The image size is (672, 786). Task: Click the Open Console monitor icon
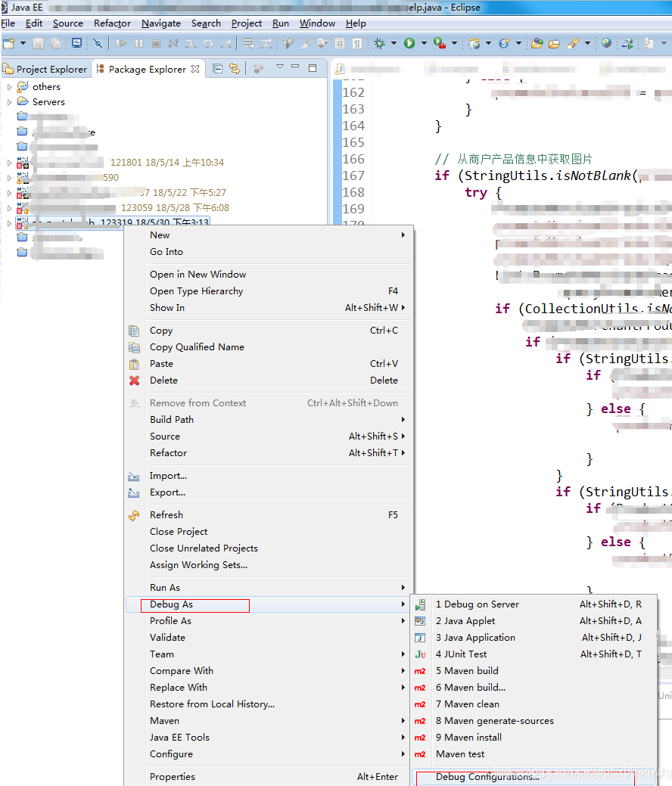(76, 43)
